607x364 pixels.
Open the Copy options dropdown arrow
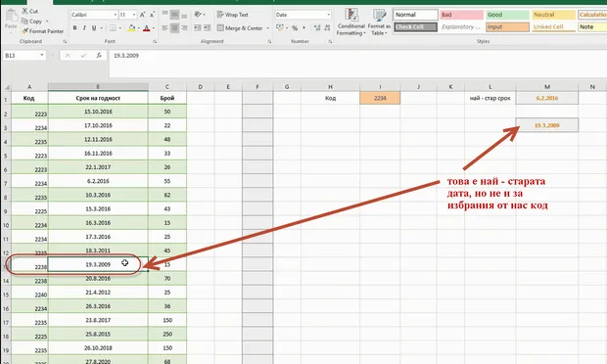point(47,22)
